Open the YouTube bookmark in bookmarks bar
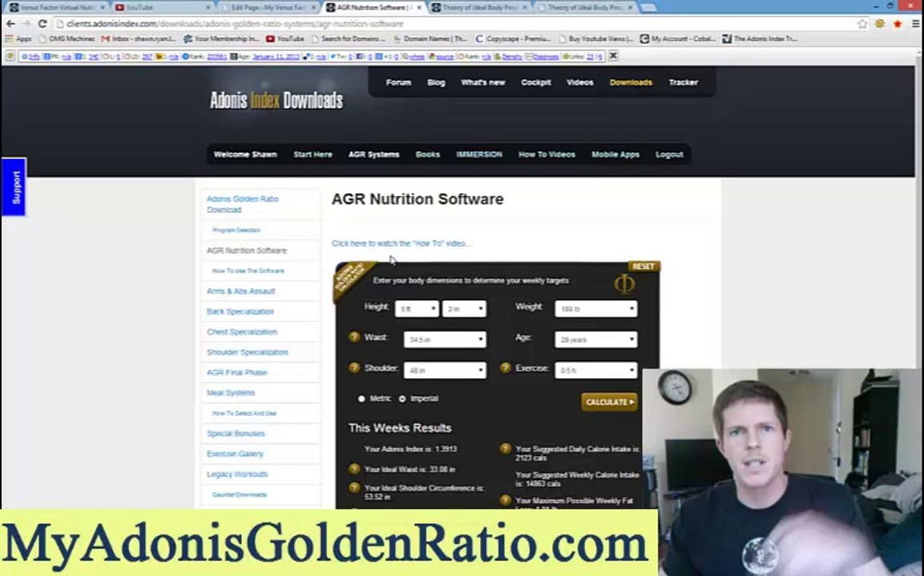 pyautogui.click(x=286, y=39)
